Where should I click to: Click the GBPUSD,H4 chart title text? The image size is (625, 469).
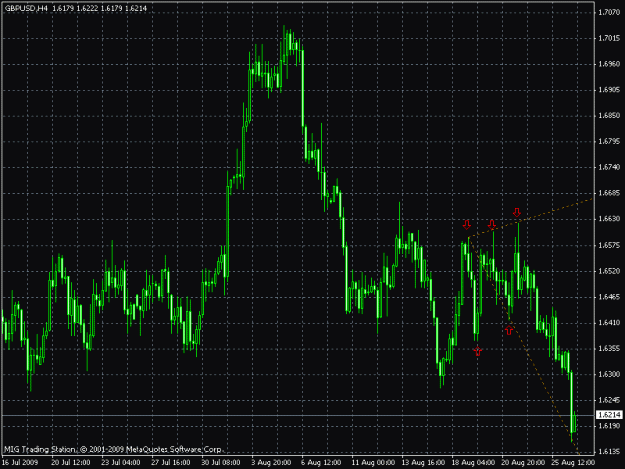[26, 8]
